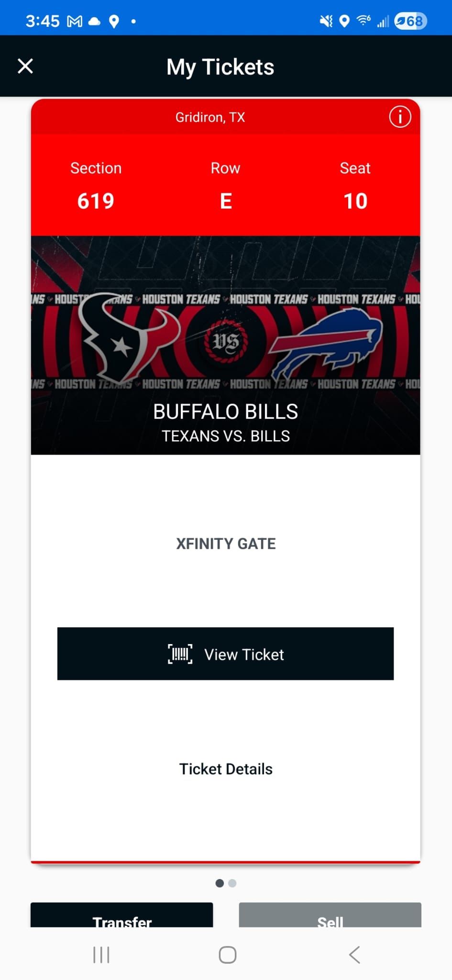The width and height of the screenshot is (452, 980).
Task: Tap the Gmail notification icon
Action: pyautogui.click(x=74, y=21)
